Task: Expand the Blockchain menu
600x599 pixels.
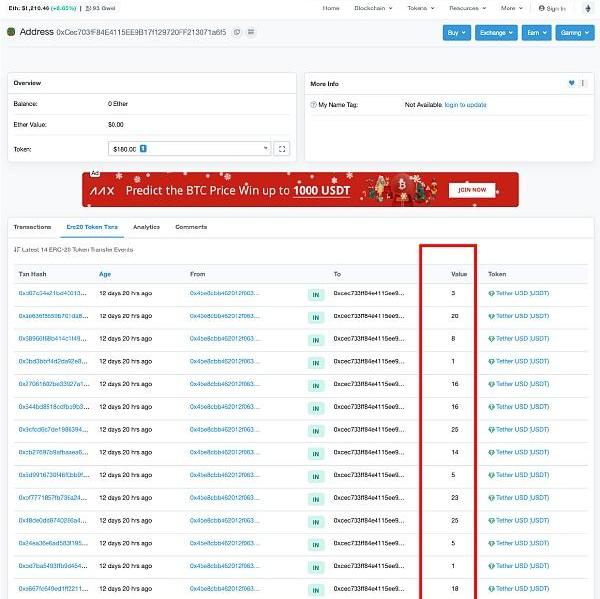Action: [x=373, y=8]
